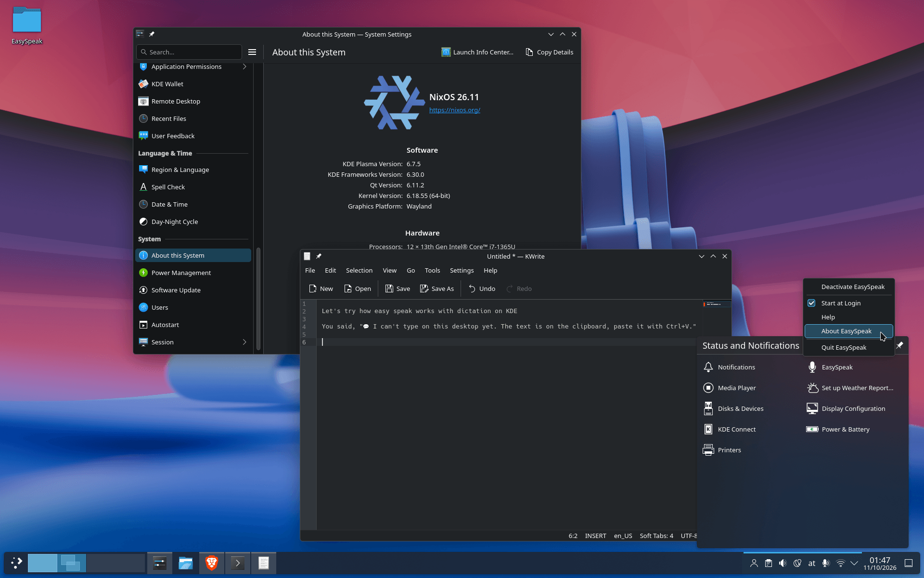Image resolution: width=924 pixels, height=578 pixels.
Task: Click INSERT mode indicator in KWrite
Action: pos(595,536)
